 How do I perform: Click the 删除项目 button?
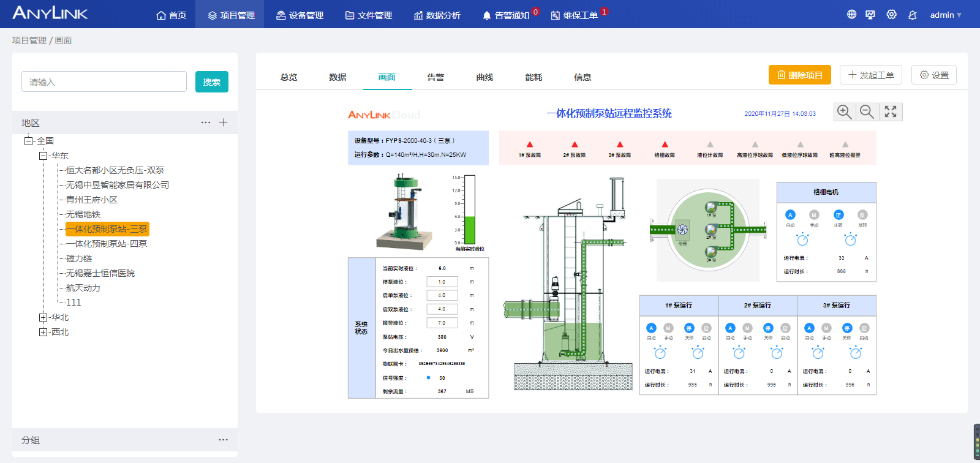[800, 75]
